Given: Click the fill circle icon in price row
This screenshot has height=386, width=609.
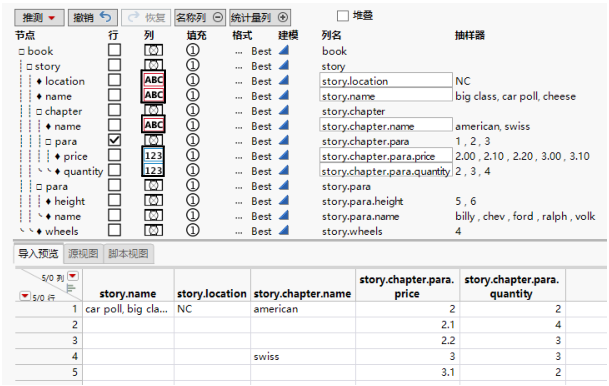Looking at the screenshot, I should tap(193, 155).
